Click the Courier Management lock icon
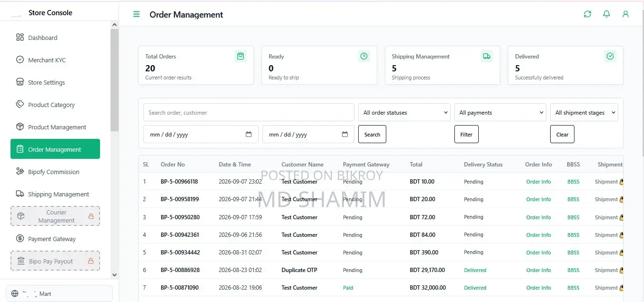This screenshot has width=644, height=302. pyautogui.click(x=91, y=216)
